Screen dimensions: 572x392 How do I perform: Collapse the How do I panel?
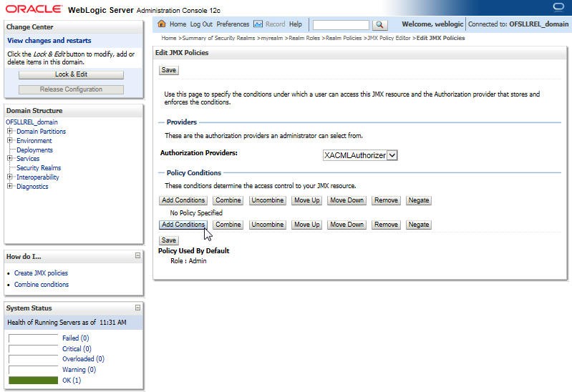point(137,255)
